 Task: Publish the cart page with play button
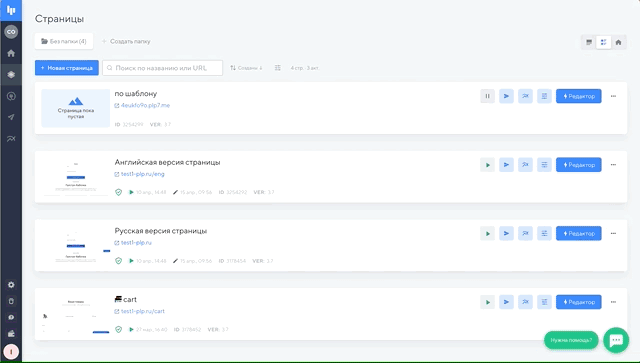coord(487,302)
